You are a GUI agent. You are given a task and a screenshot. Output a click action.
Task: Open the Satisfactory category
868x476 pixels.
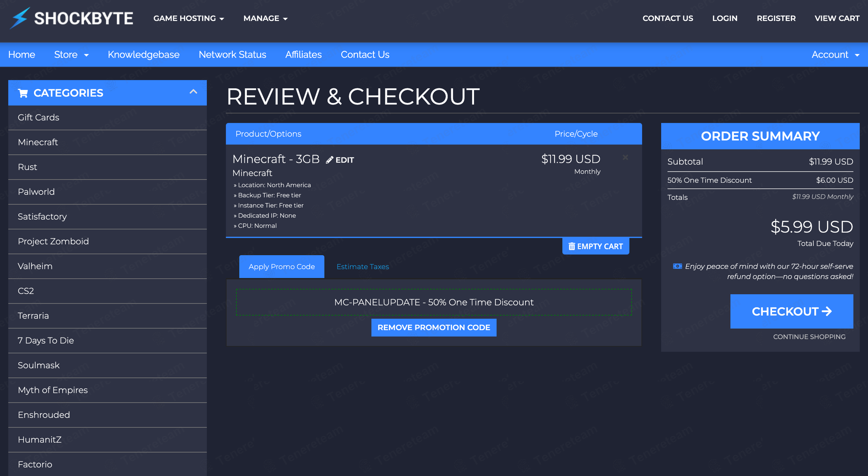[107, 216]
